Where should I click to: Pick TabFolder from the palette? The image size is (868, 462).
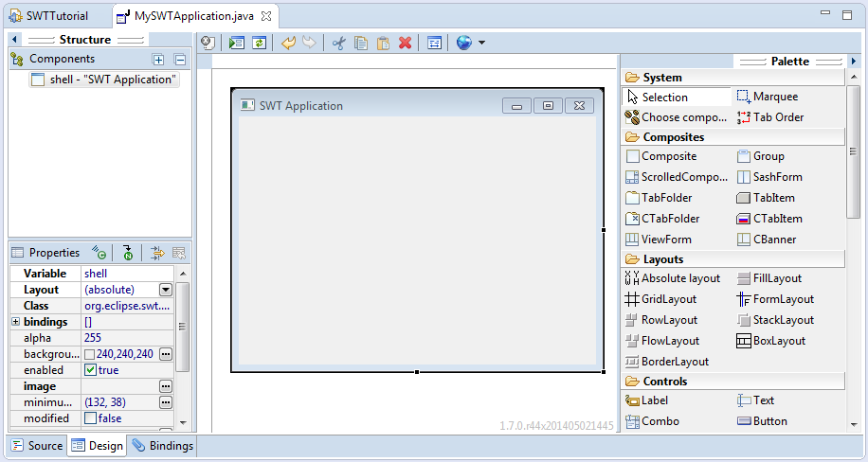[x=659, y=198]
